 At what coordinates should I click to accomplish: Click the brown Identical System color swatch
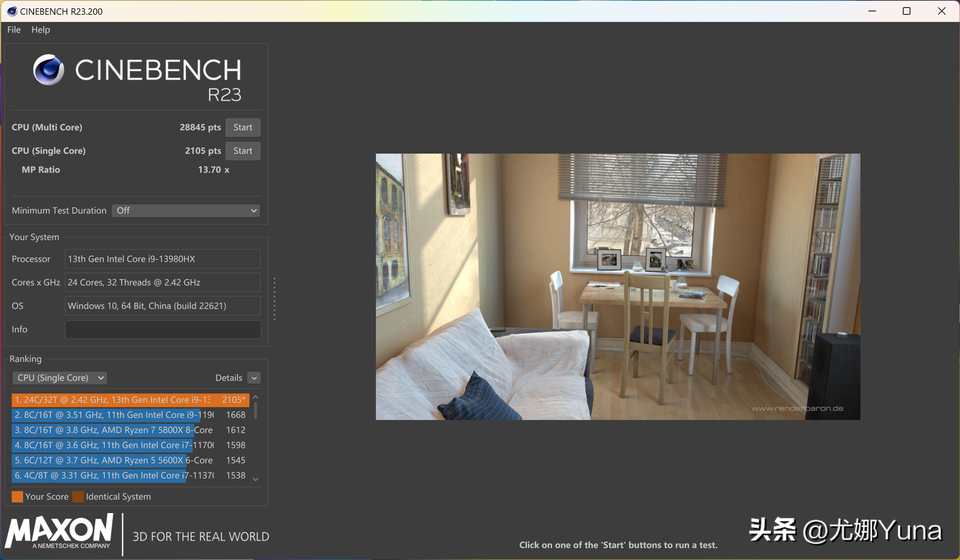(x=78, y=497)
